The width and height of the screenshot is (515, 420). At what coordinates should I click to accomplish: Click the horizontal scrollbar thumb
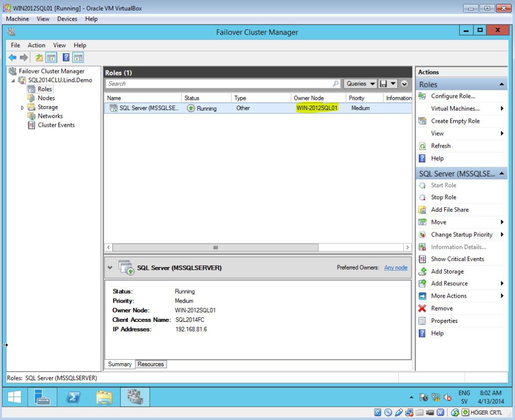(215, 247)
